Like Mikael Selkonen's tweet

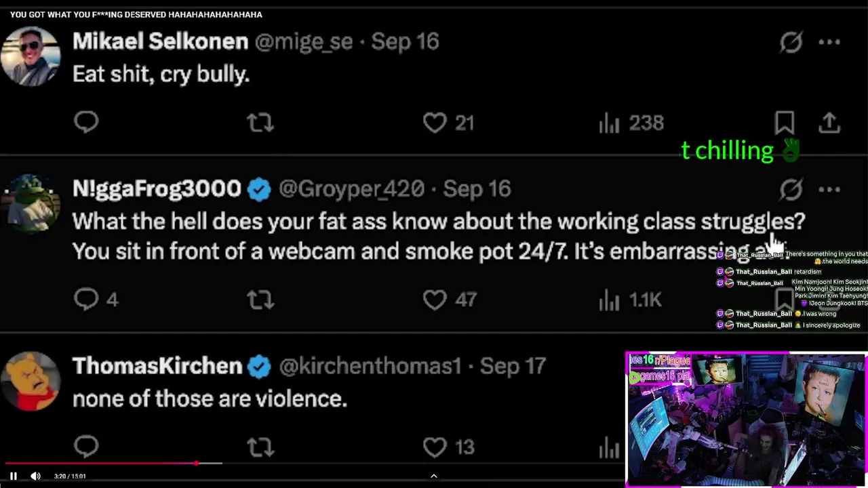coord(435,123)
